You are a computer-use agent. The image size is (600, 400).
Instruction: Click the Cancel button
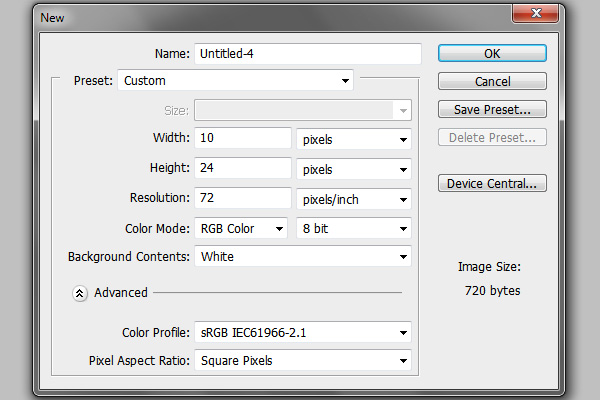492,81
